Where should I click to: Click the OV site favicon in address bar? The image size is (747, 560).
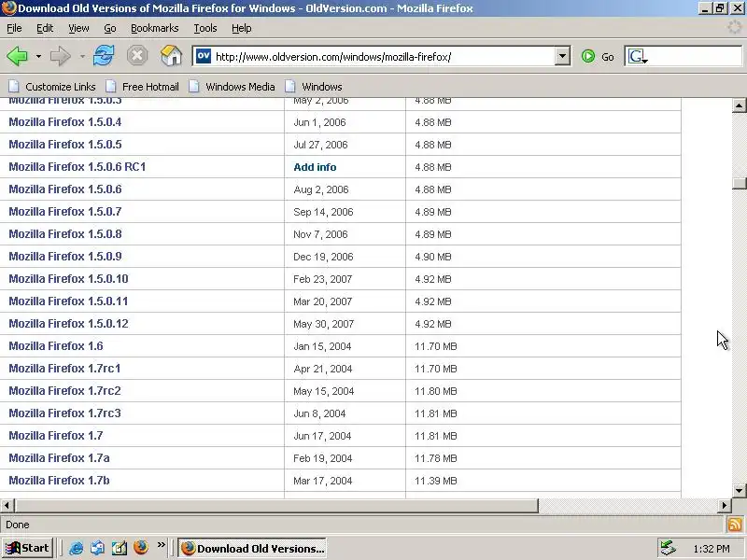[204, 56]
